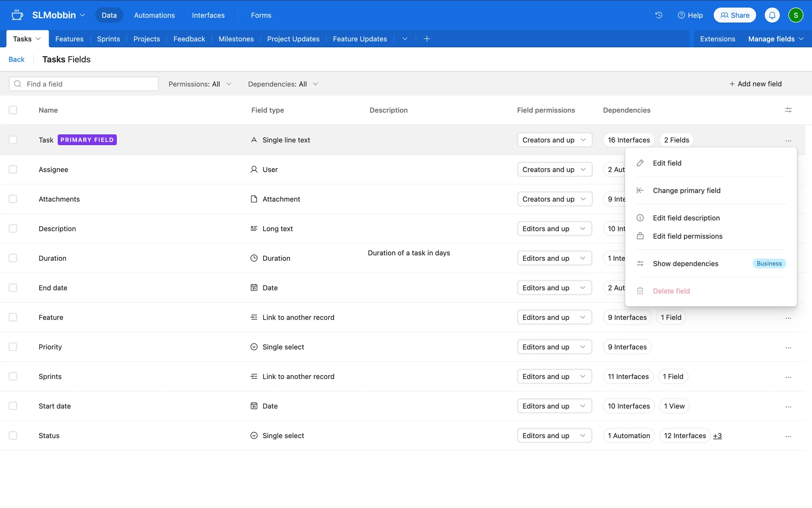Screen dimensions: 812x508
Task: Click the Back link
Action: point(16,59)
